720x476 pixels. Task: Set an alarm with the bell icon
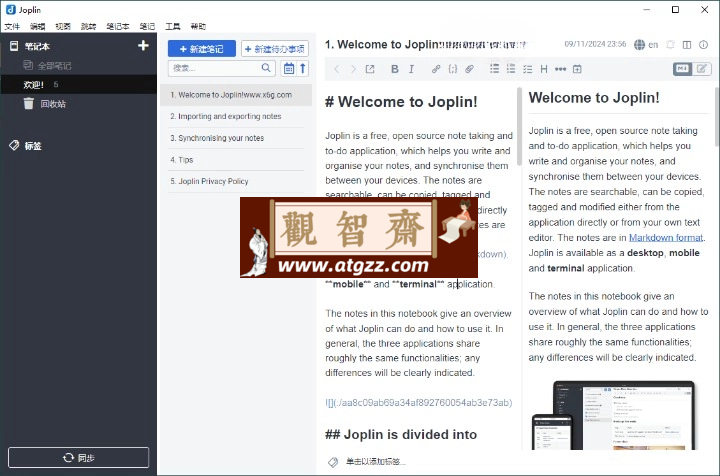670,45
